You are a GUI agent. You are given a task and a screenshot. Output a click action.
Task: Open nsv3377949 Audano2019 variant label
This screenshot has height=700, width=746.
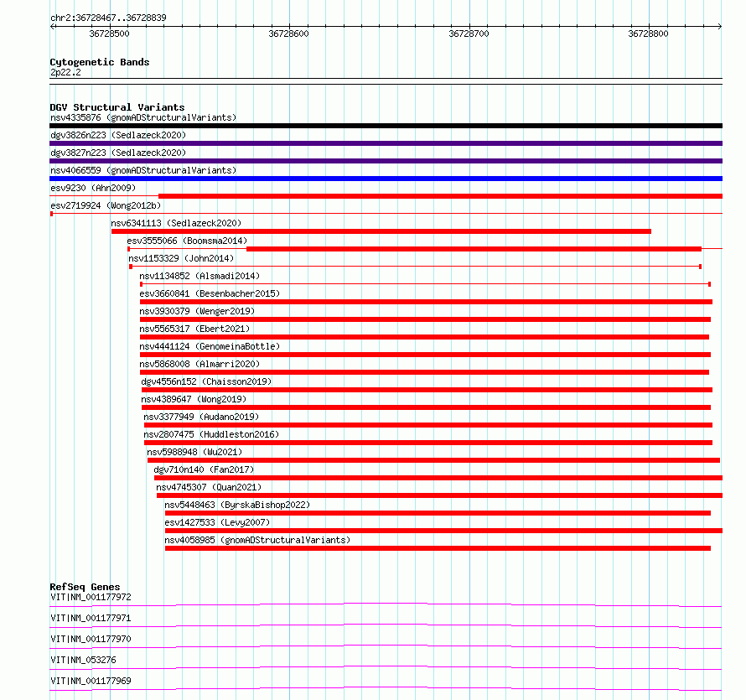click(201, 417)
